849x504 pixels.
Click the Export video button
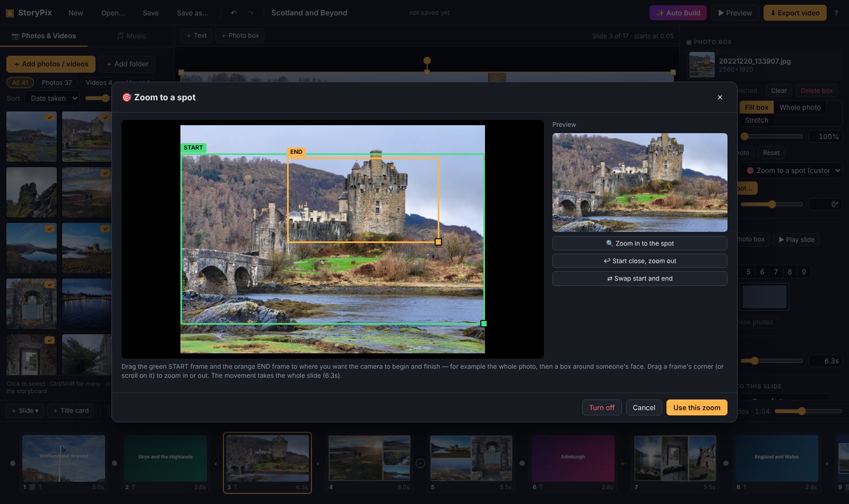pyautogui.click(x=795, y=13)
